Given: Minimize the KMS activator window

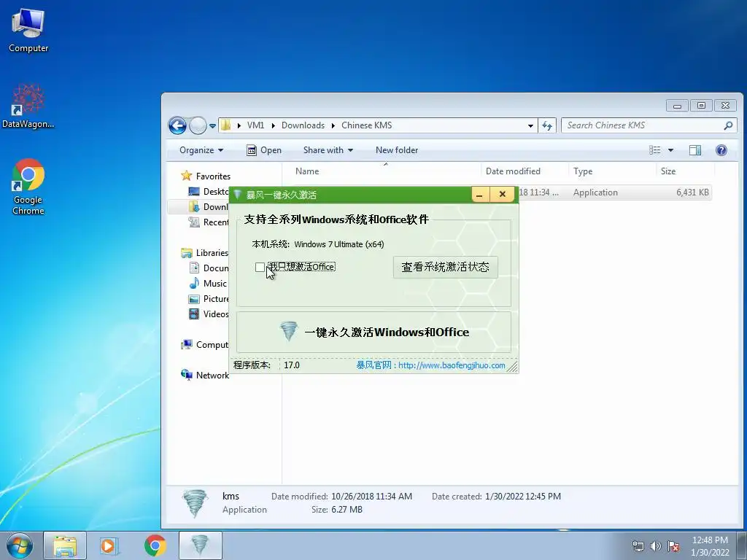Looking at the screenshot, I should pyautogui.click(x=480, y=195).
